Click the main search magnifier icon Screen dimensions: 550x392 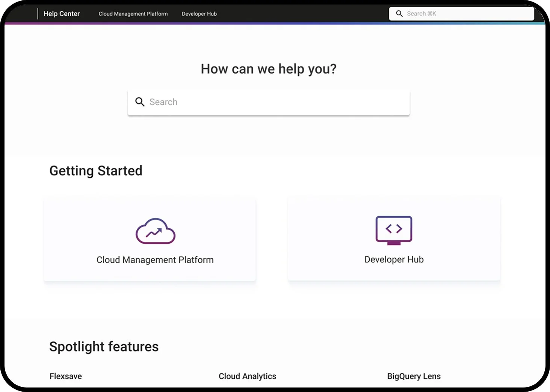[140, 102]
